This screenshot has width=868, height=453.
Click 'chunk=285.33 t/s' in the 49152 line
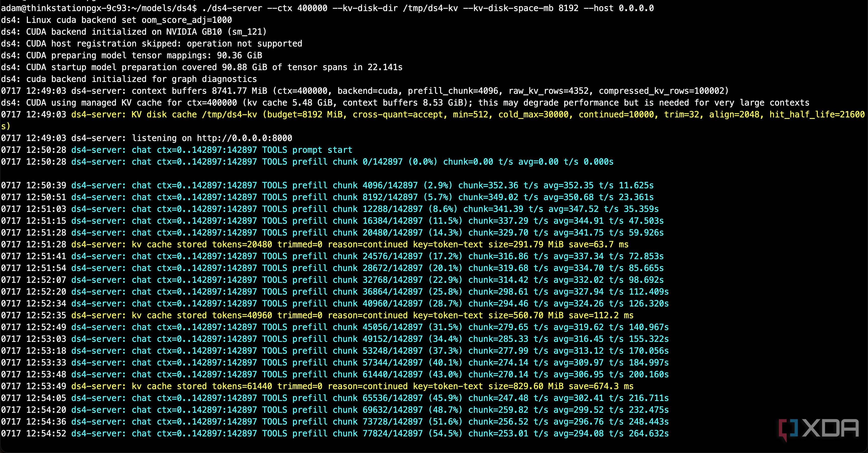pyautogui.click(x=508, y=339)
